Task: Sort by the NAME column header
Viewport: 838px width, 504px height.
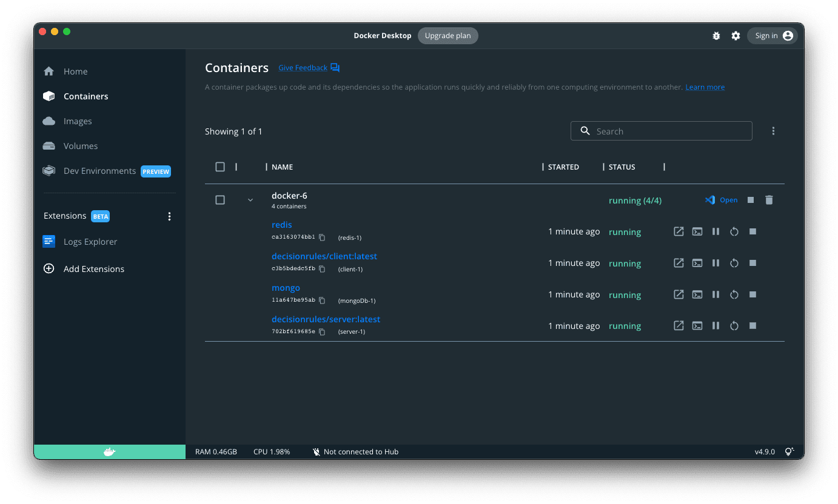Action: click(282, 167)
